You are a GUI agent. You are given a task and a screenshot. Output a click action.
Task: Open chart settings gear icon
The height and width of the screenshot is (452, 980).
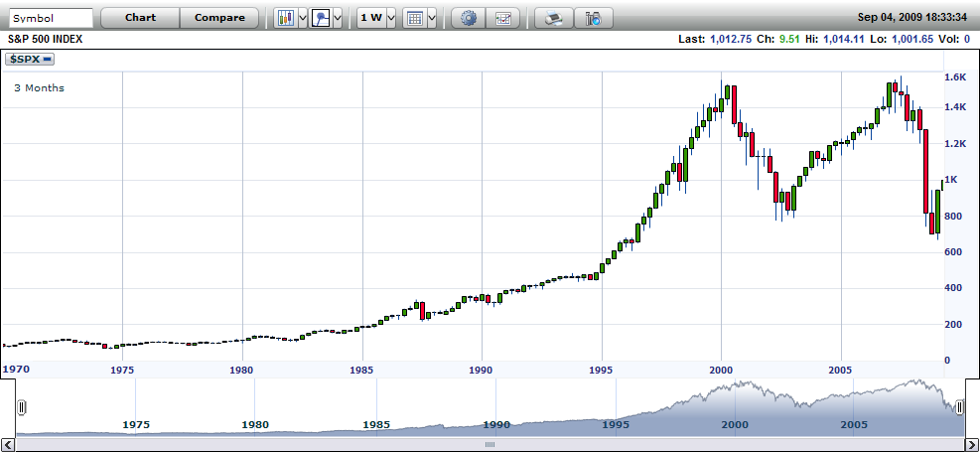click(468, 18)
